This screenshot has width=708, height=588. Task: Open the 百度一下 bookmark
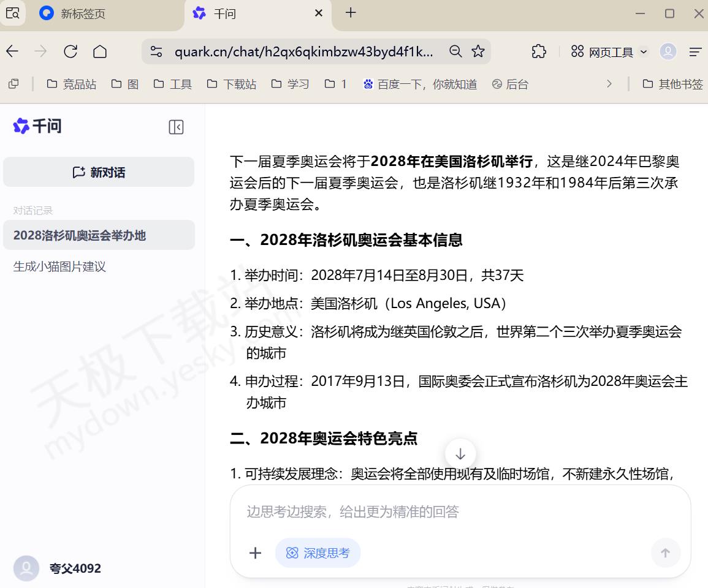(x=420, y=84)
